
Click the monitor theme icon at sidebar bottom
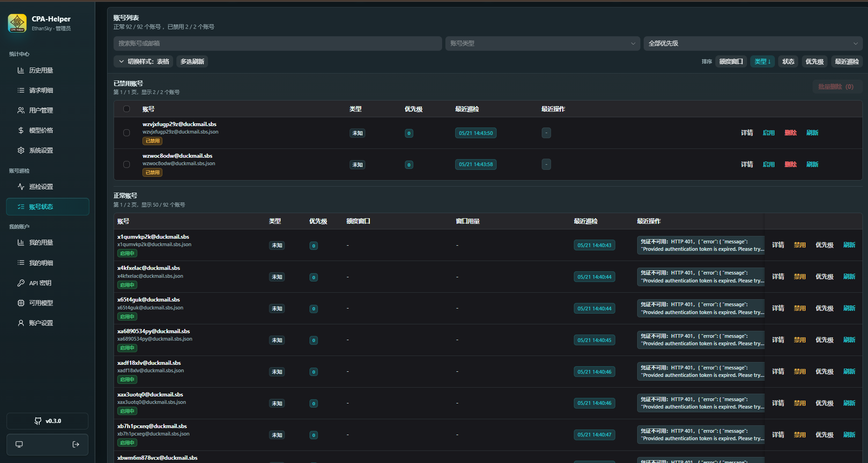[x=19, y=444]
